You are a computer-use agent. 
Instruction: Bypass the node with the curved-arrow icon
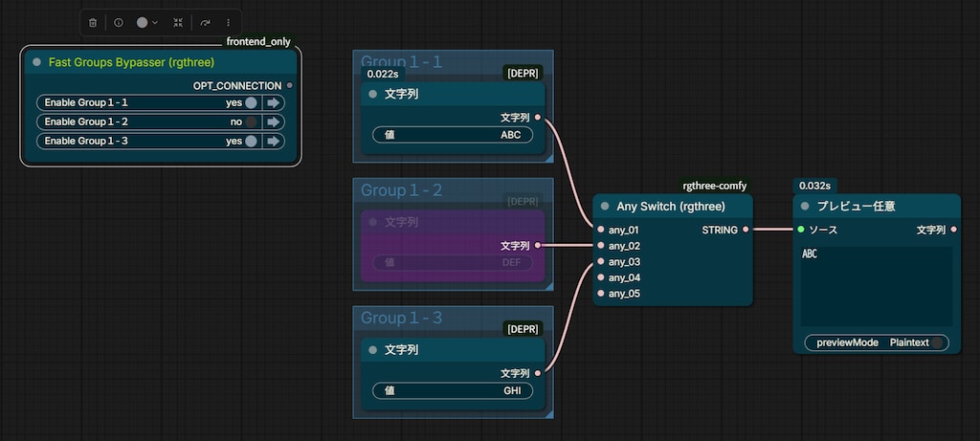[x=205, y=23]
